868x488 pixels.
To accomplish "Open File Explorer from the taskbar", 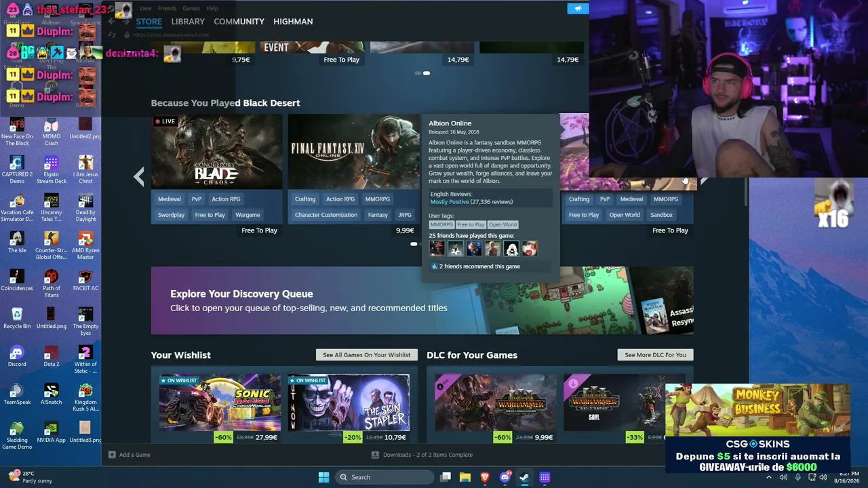I will pos(465,477).
